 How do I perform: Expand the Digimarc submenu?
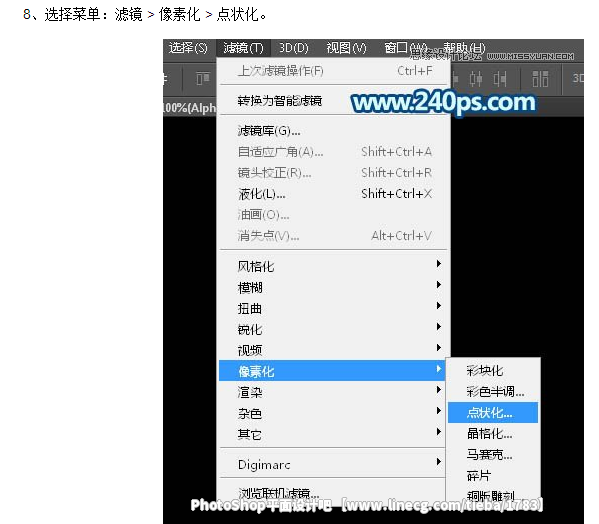click(333, 464)
